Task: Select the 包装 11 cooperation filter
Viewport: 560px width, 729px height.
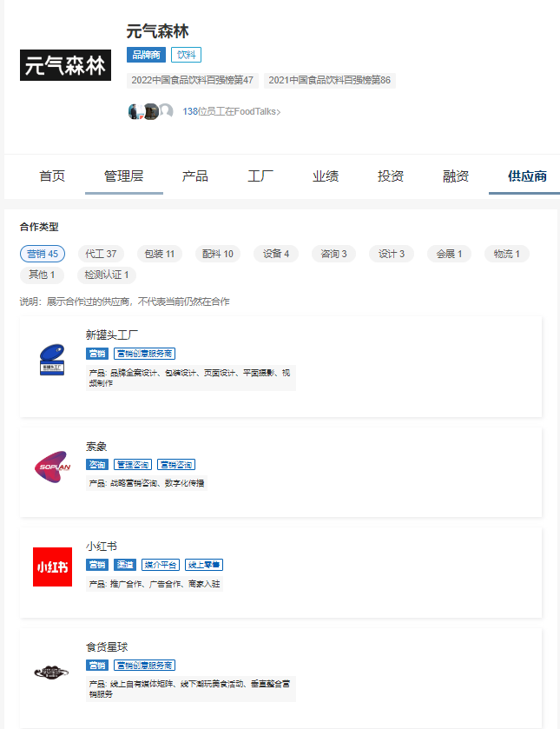Action: click(x=160, y=254)
